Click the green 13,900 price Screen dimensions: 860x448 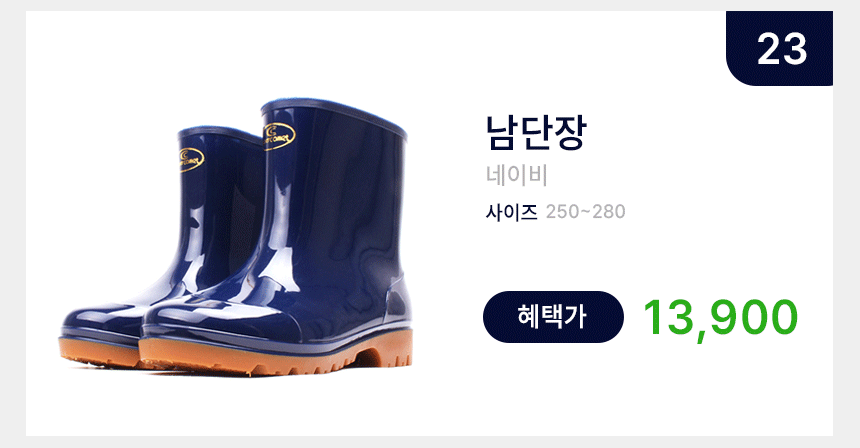(x=720, y=319)
